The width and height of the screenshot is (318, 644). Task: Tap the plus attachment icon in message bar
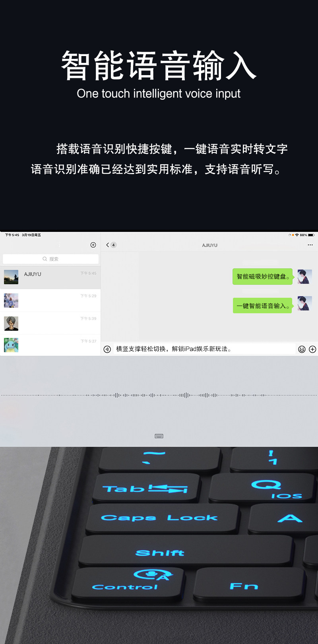click(x=312, y=349)
